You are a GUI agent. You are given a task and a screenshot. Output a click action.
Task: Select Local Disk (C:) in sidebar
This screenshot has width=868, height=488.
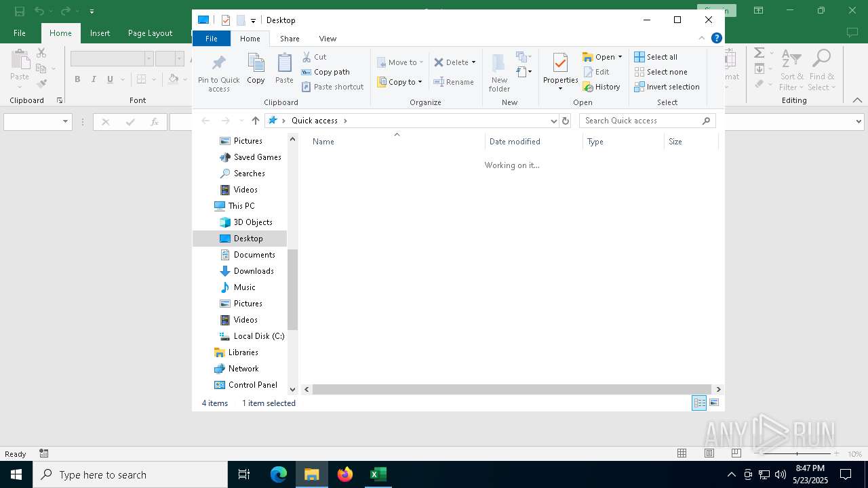click(x=252, y=336)
